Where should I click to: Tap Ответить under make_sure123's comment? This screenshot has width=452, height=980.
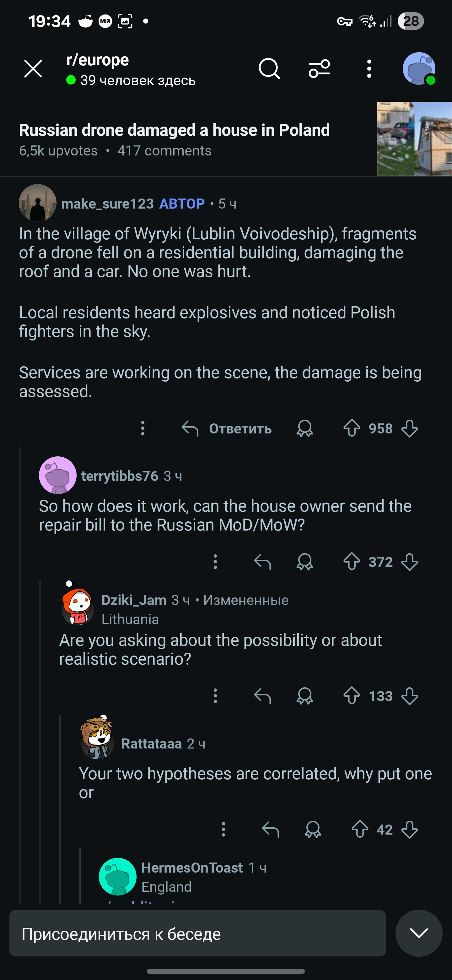(x=227, y=429)
